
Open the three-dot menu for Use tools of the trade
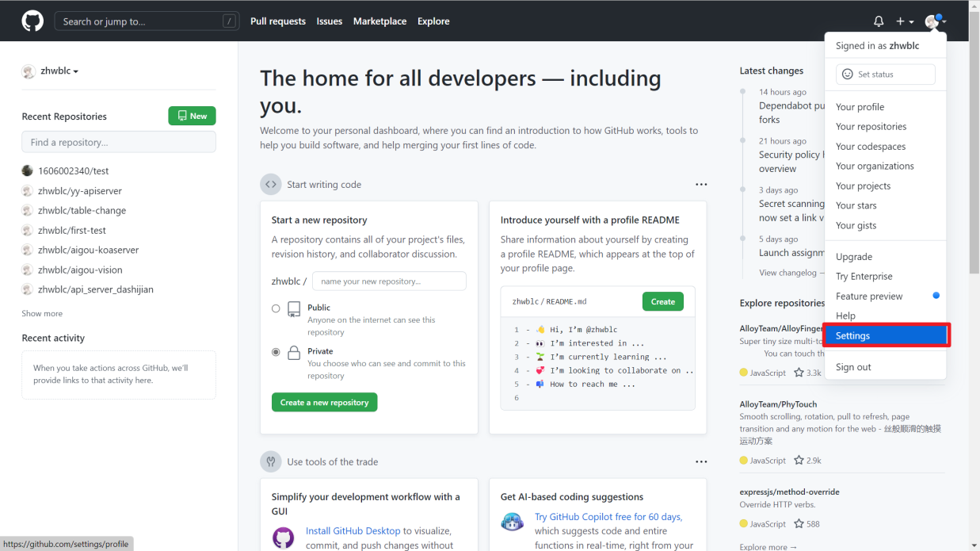(x=701, y=461)
